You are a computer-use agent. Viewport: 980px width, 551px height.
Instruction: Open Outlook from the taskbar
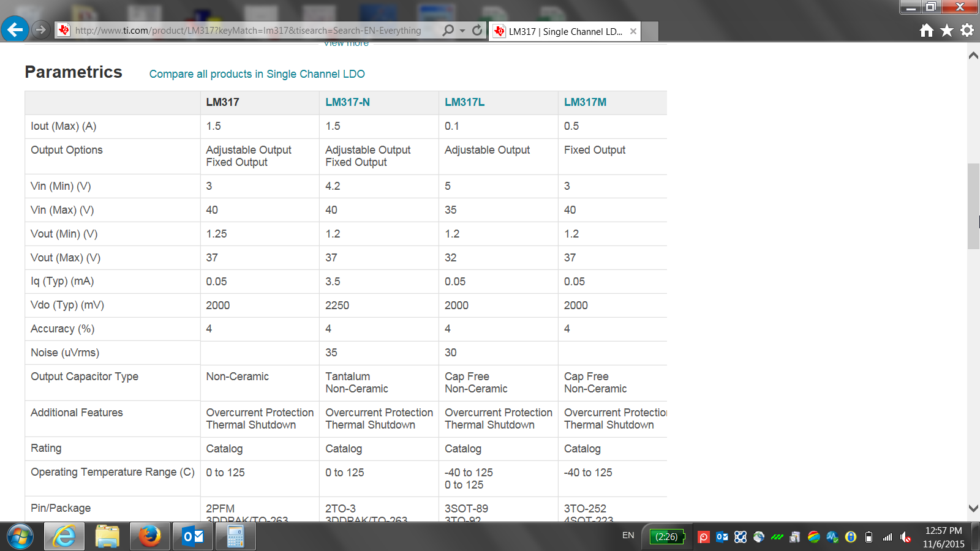pos(192,537)
